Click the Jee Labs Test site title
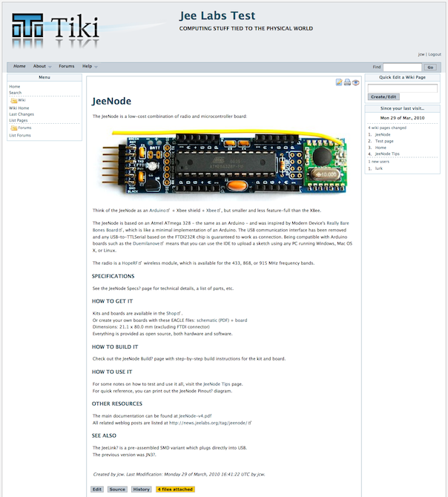Image resolution: width=448 pixels, height=497 pixels. (x=217, y=16)
